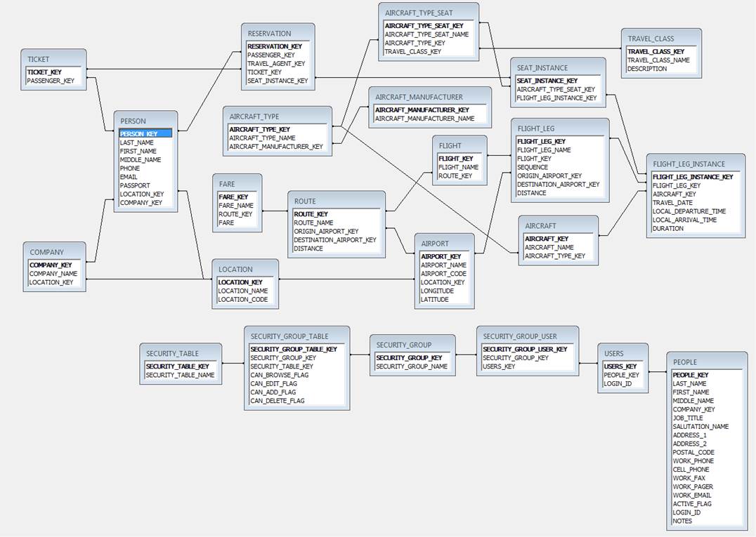Image resolution: width=756 pixels, height=537 pixels.
Task: Select COMPANY_NAME field in COMPANY table
Action: (53, 274)
